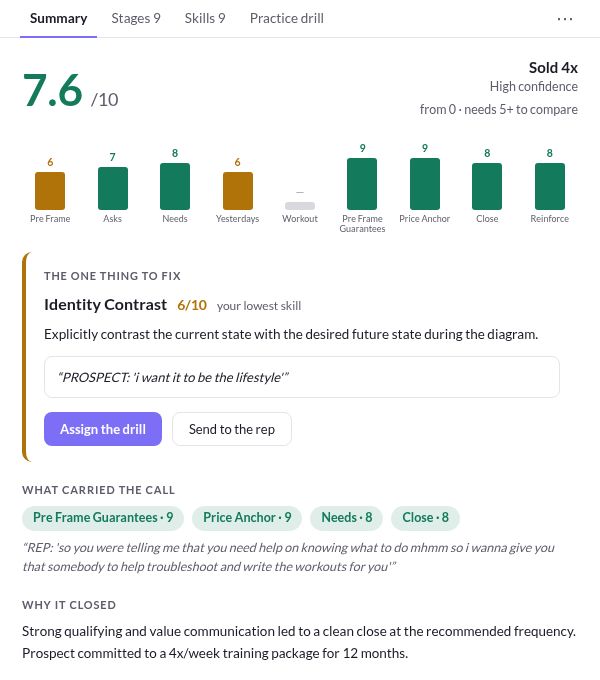The image size is (600, 680).
Task: Open the three-dot more options menu
Action: (565, 19)
